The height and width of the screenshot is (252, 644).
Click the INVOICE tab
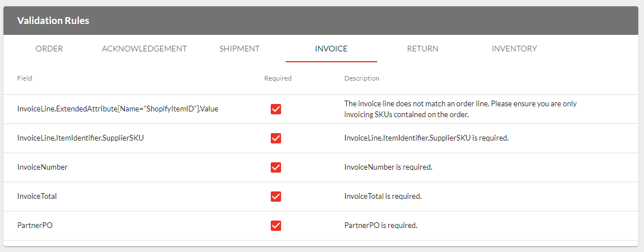coord(331,49)
